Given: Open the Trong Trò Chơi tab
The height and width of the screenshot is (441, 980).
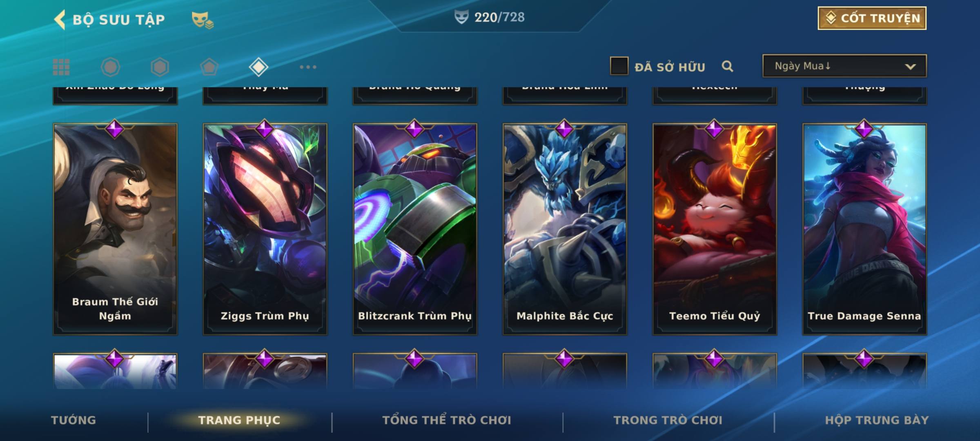Looking at the screenshot, I should (x=668, y=420).
